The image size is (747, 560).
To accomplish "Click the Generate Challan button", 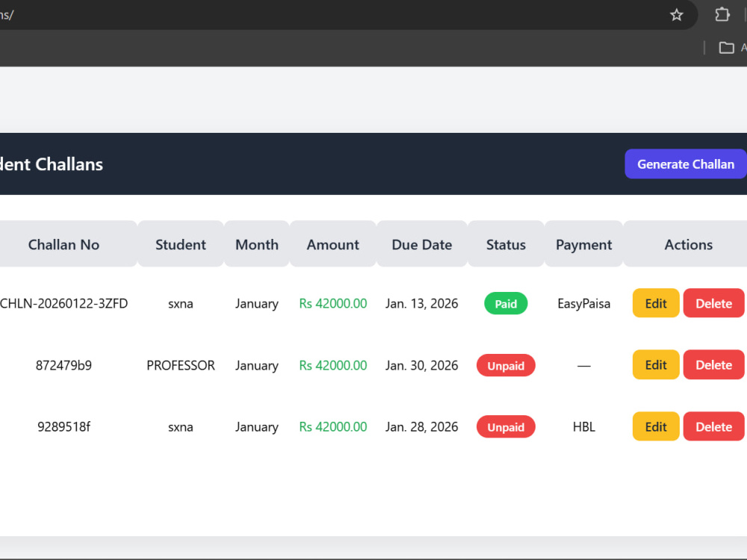I will tap(686, 164).
